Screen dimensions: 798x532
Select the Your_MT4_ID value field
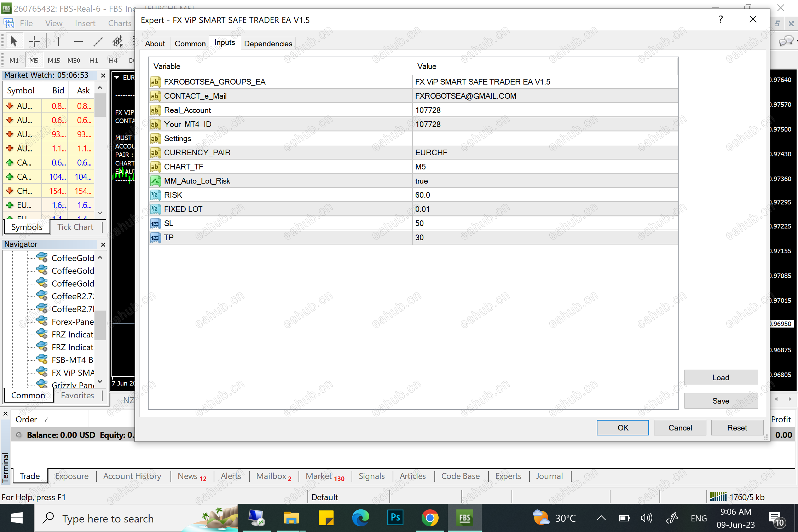545,124
